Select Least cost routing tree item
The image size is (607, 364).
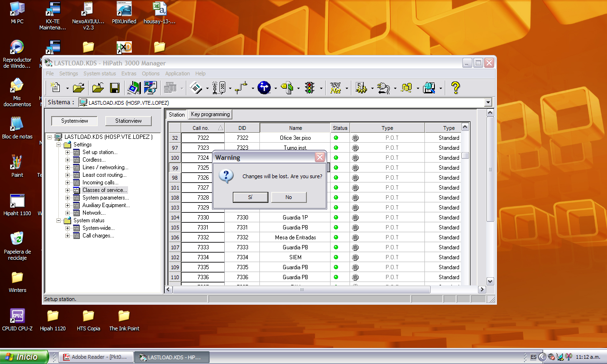[x=104, y=175]
